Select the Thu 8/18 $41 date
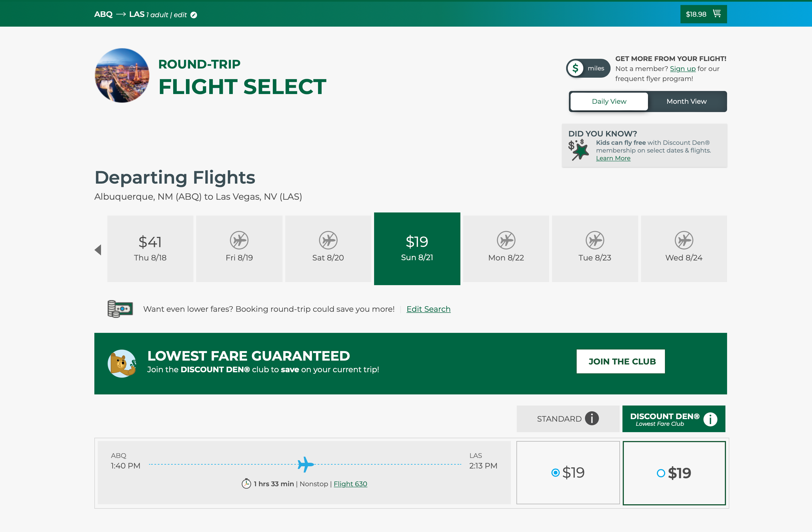 [150, 249]
